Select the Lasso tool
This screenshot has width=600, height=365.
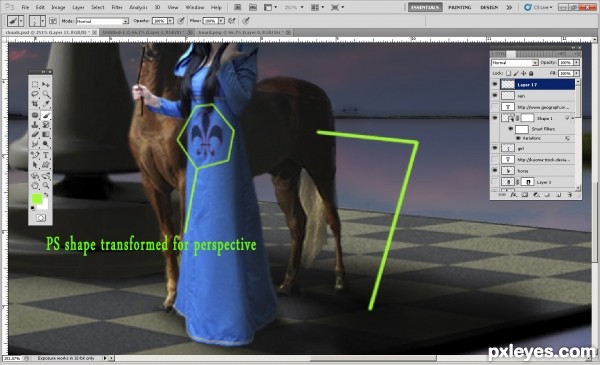coord(35,94)
